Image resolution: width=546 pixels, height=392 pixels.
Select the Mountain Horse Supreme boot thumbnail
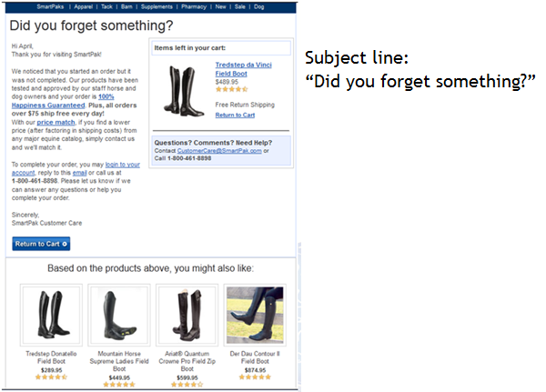[x=119, y=315]
